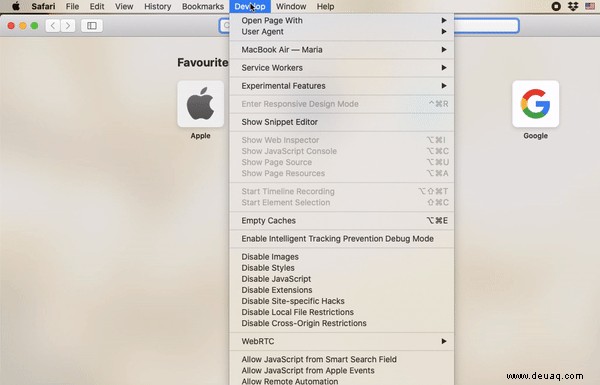Toggle Disable Extensions
The width and height of the screenshot is (600, 385).
tap(342, 290)
